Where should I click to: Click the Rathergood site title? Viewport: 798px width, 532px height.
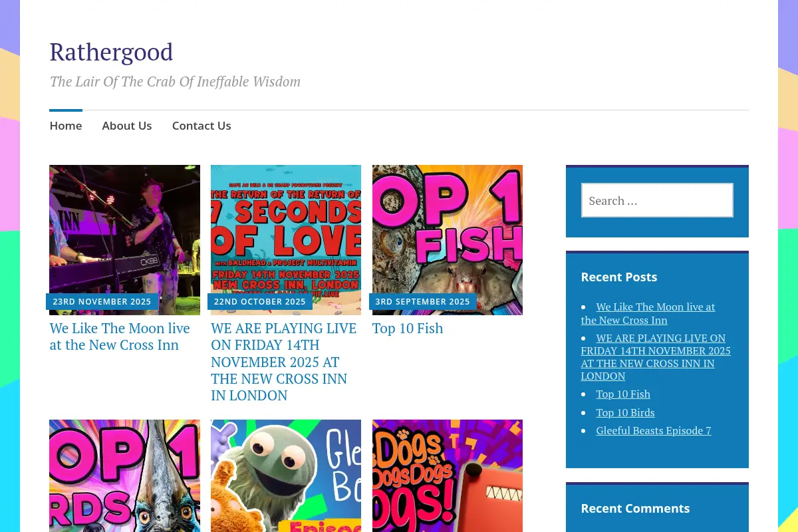pyautogui.click(x=111, y=52)
